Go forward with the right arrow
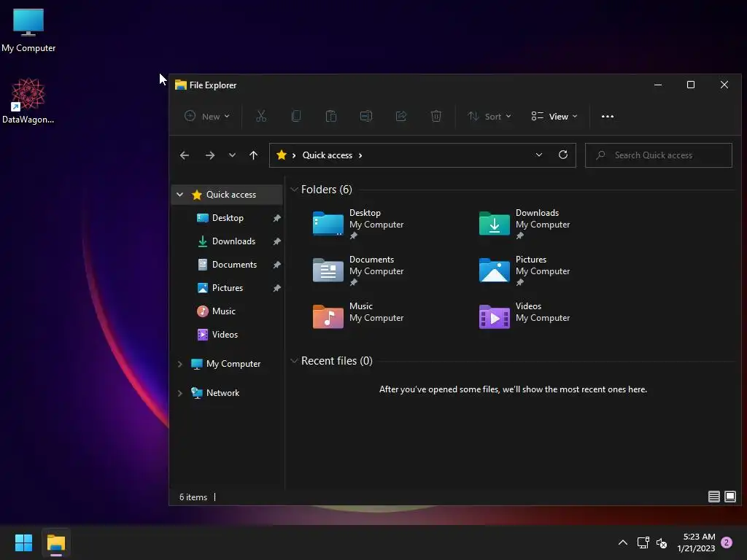This screenshot has width=747, height=560. point(209,155)
